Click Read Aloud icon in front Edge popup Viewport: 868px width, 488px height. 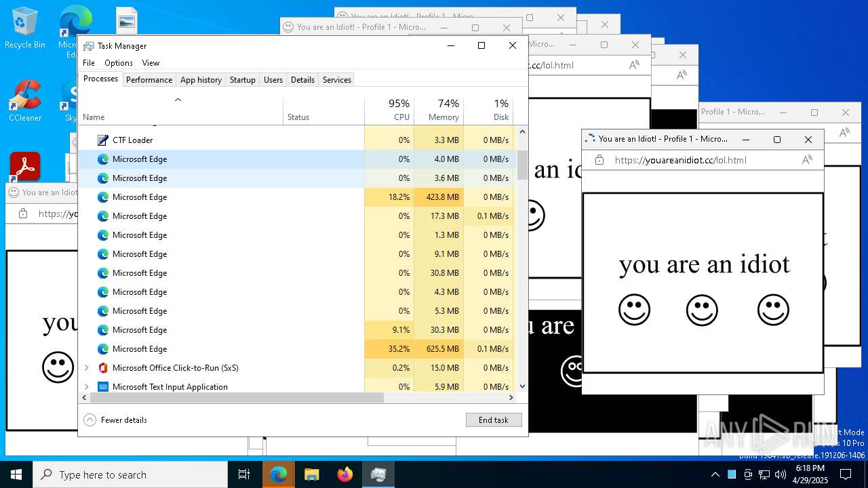[807, 160]
